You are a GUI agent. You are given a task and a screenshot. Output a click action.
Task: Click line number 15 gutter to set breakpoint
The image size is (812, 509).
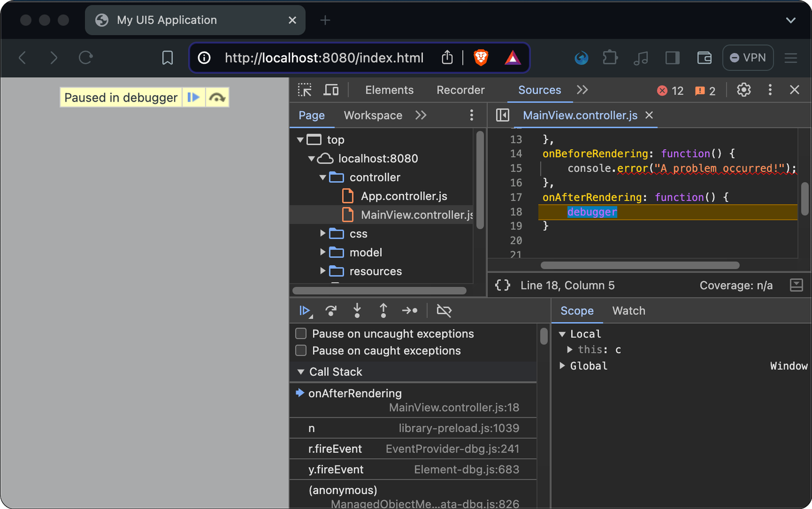[516, 168]
